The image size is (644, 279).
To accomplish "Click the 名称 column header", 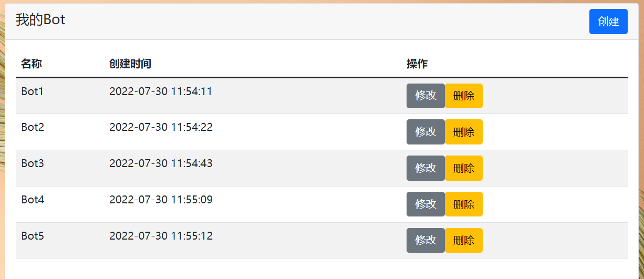I will (x=32, y=64).
